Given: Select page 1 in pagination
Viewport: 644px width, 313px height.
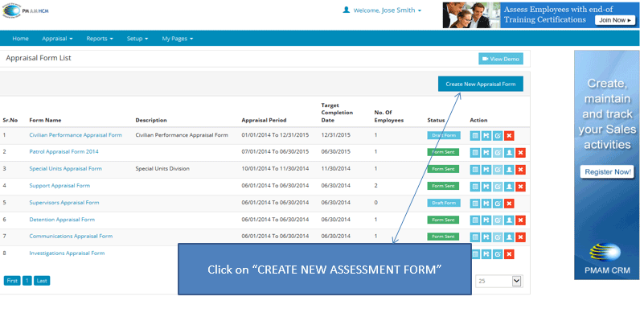Looking at the screenshot, I should 27,281.
